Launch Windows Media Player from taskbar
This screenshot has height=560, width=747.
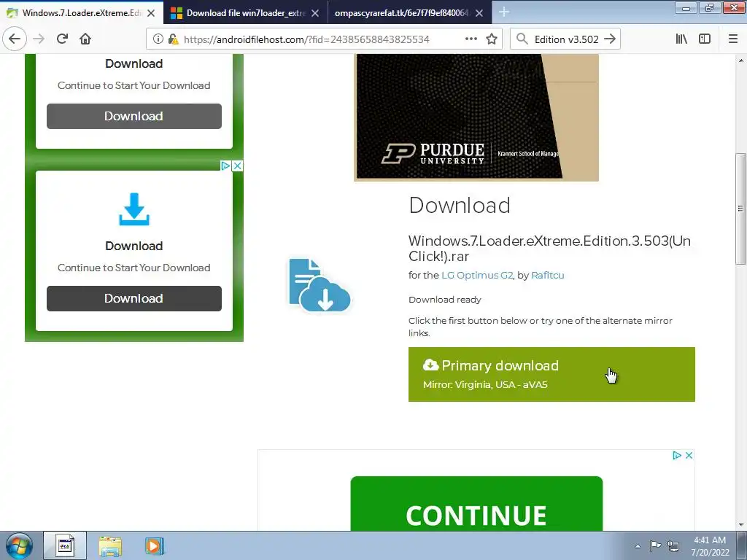point(154,546)
